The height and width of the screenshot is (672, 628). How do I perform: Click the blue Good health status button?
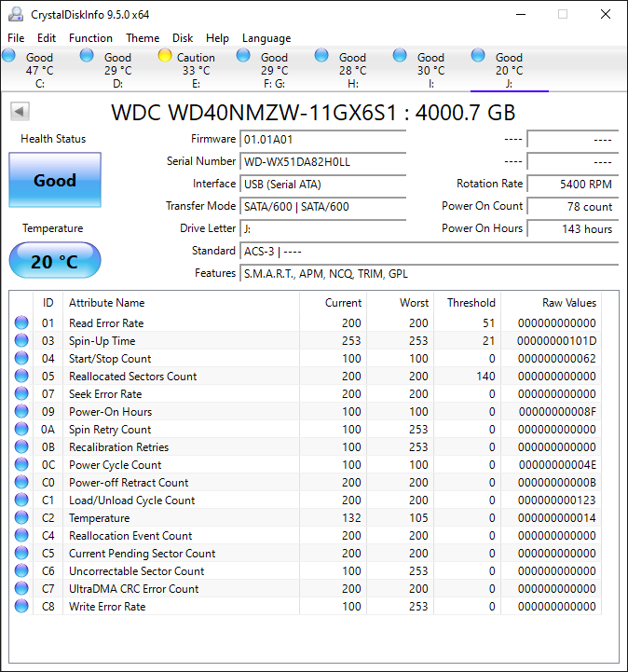(55, 180)
